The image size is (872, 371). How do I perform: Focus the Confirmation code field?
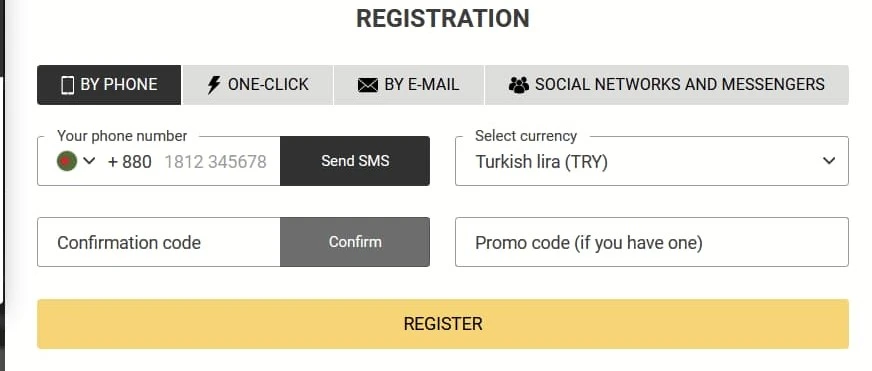(159, 242)
